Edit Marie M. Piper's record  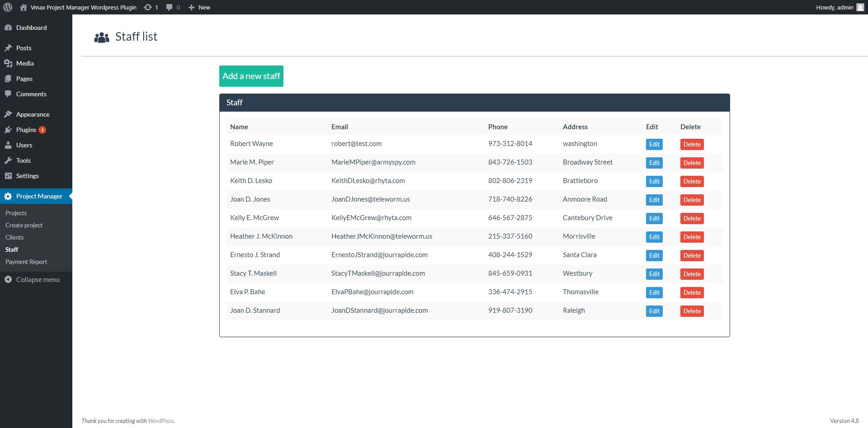[654, 163]
